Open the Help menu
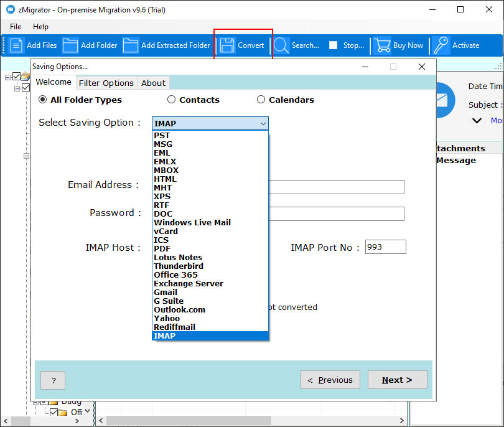This screenshot has width=504, height=427. tap(40, 27)
